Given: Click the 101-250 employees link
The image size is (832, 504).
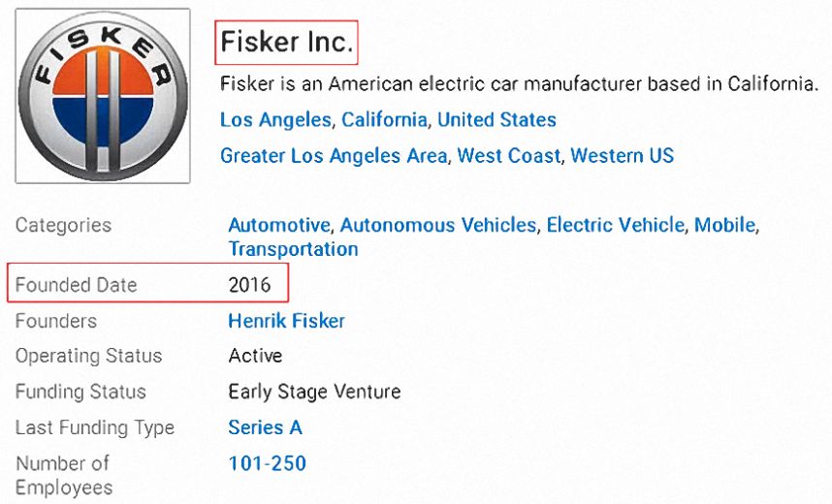Looking at the screenshot, I should tap(268, 463).
